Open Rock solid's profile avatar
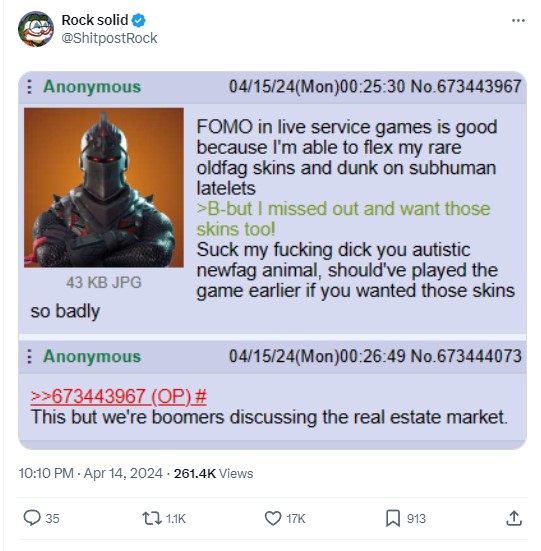Viewport: 541px width, 551px height. [36, 29]
